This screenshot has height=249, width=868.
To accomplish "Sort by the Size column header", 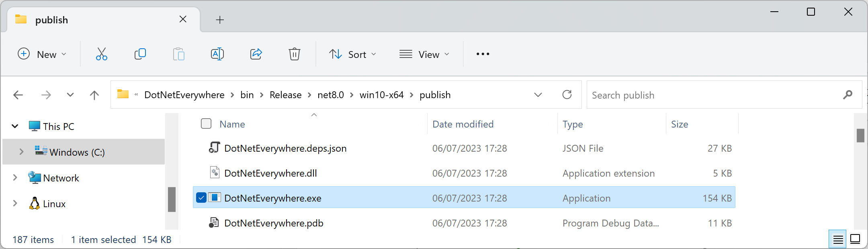I will (x=680, y=124).
